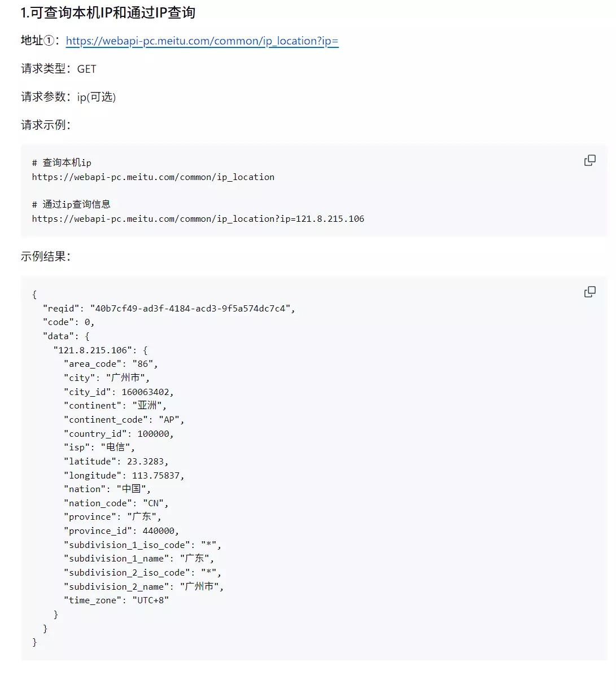616x693 pixels.
Task: Click the time_zone "UTC+8" line
Action: [116, 600]
